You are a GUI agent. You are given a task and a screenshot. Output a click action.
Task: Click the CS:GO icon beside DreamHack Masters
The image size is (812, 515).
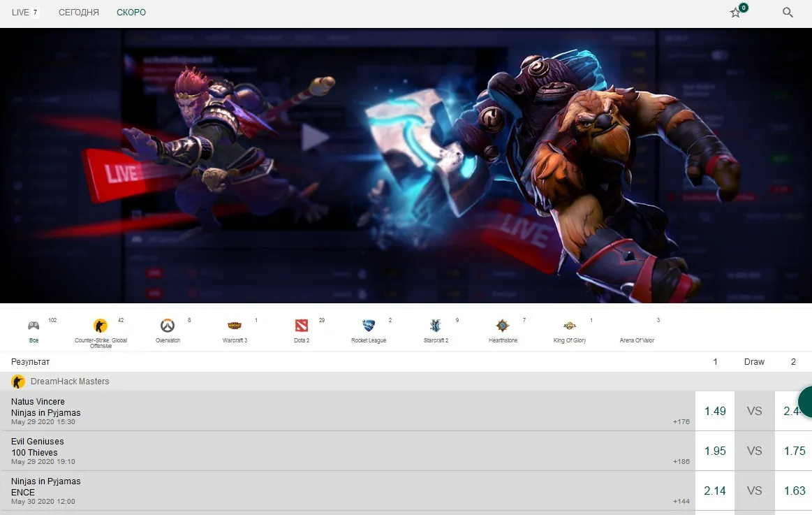(18, 382)
